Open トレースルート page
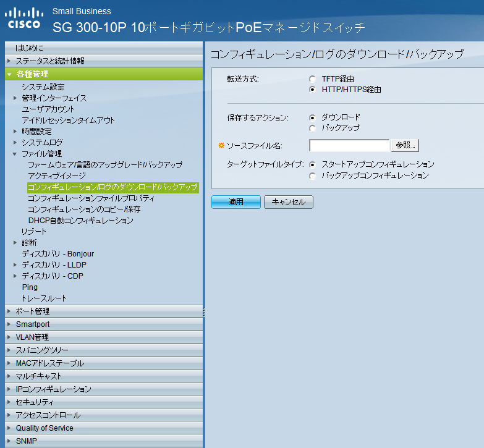This screenshot has height=448, width=484. pyautogui.click(x=44, y=298)
